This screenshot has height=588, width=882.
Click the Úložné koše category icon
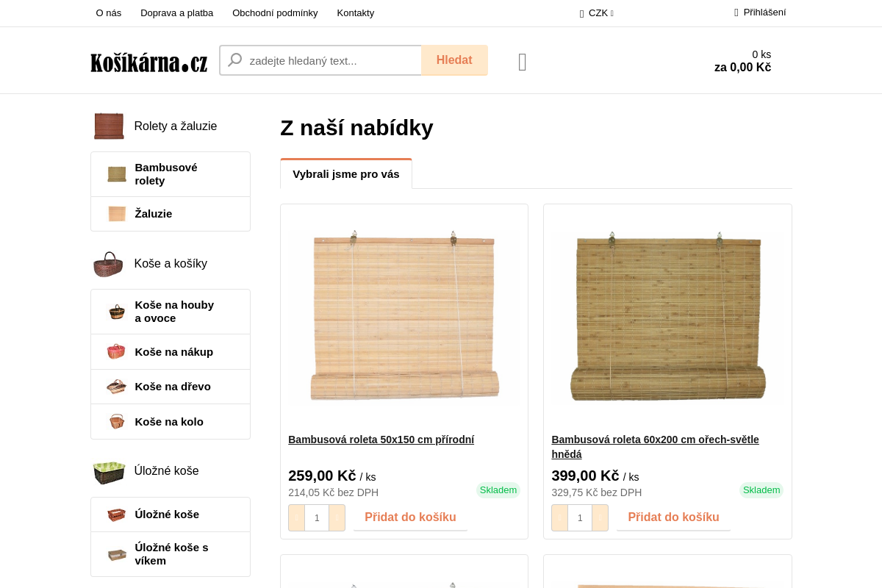109,471
